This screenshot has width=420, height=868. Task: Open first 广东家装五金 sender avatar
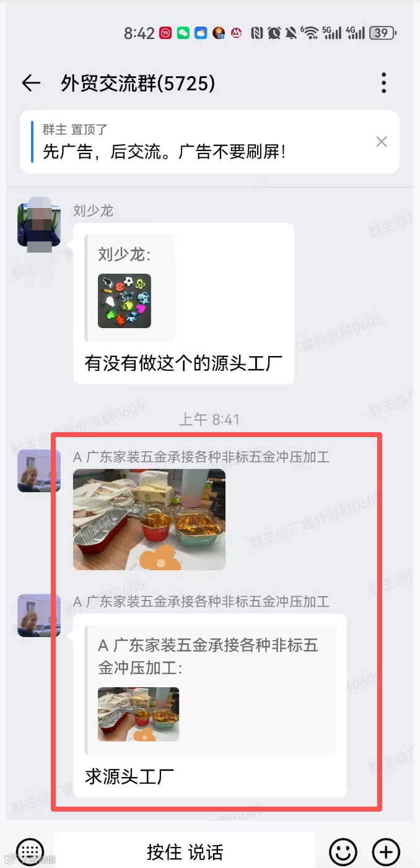[x=39, y=471]
